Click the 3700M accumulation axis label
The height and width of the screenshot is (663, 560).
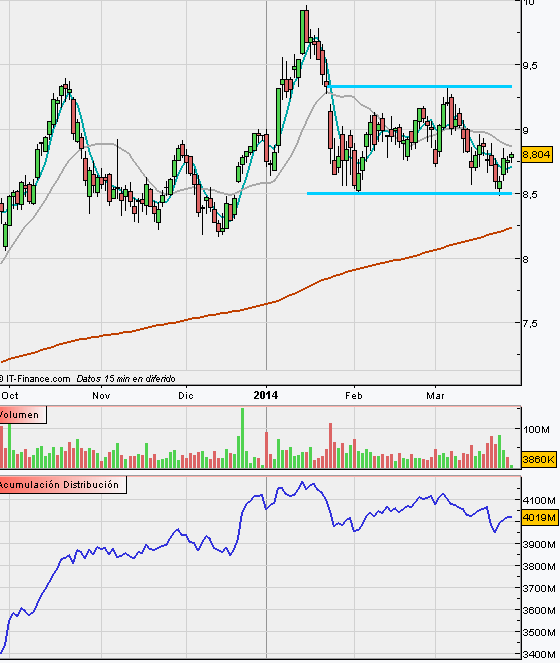539,589
